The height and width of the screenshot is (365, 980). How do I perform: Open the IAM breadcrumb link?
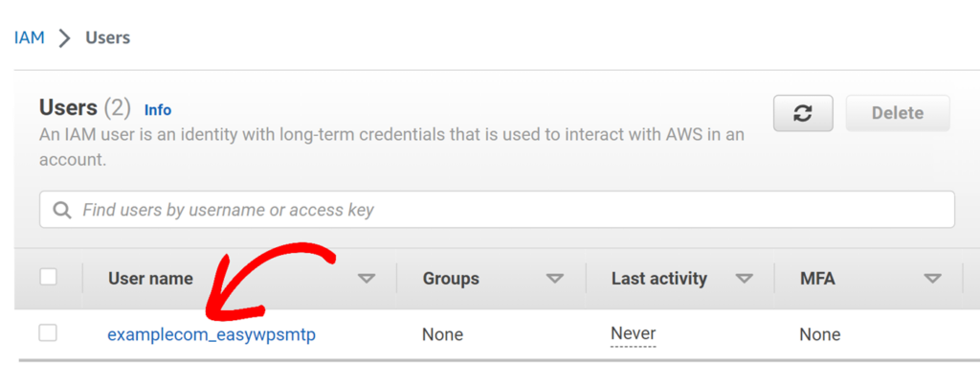click(x=30, y=37)
